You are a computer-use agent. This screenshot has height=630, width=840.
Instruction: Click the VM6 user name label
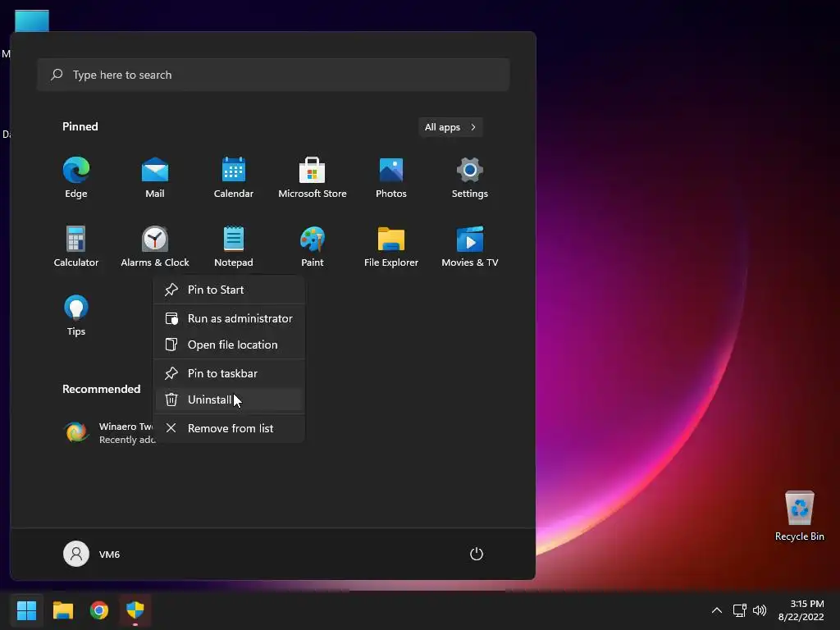pyautogui.click(x=109, y=555)
